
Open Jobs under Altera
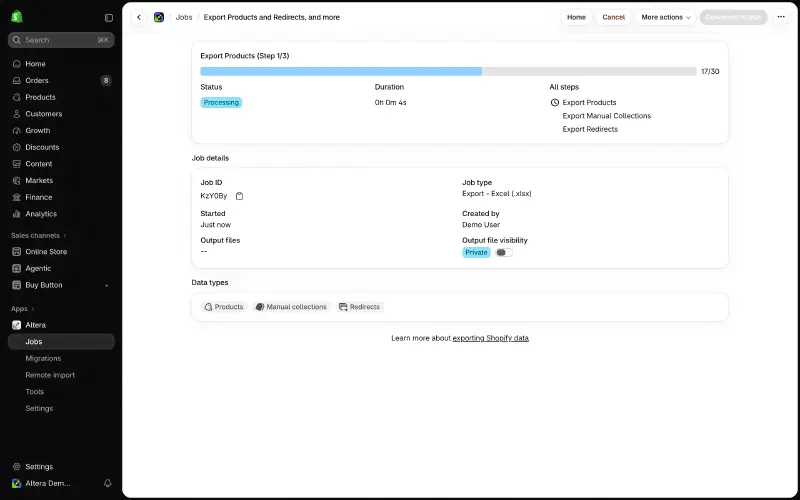click(x=61, y=342)
